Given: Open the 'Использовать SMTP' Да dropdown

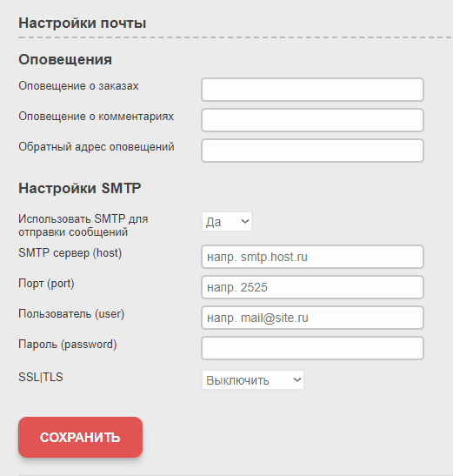Looking at the screenshot, I should (227, 222).
